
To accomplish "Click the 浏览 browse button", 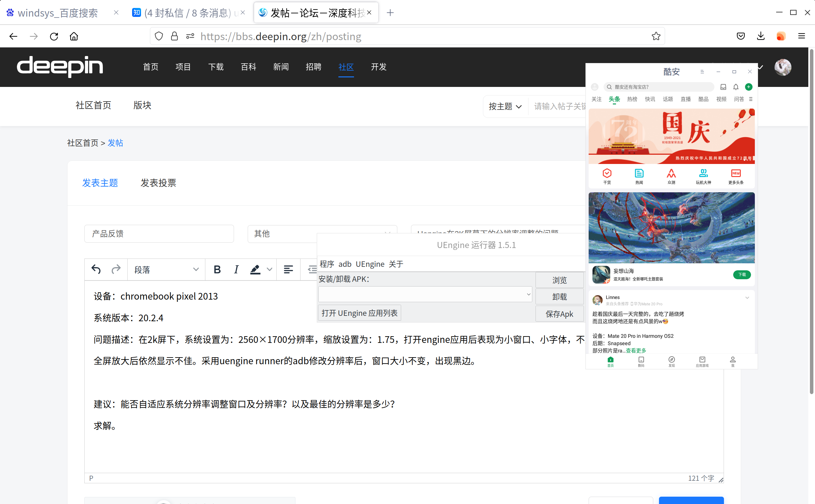I will point(559,280).
